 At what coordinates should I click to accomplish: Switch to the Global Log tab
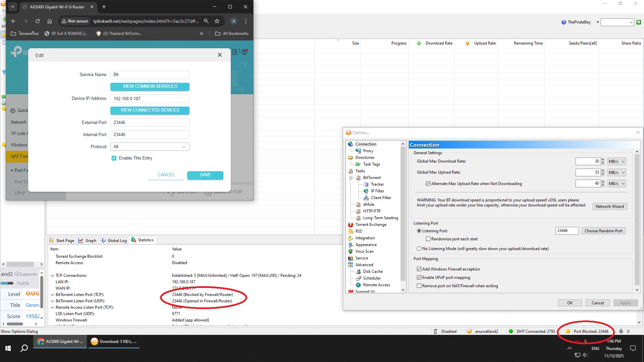(114, 240)
